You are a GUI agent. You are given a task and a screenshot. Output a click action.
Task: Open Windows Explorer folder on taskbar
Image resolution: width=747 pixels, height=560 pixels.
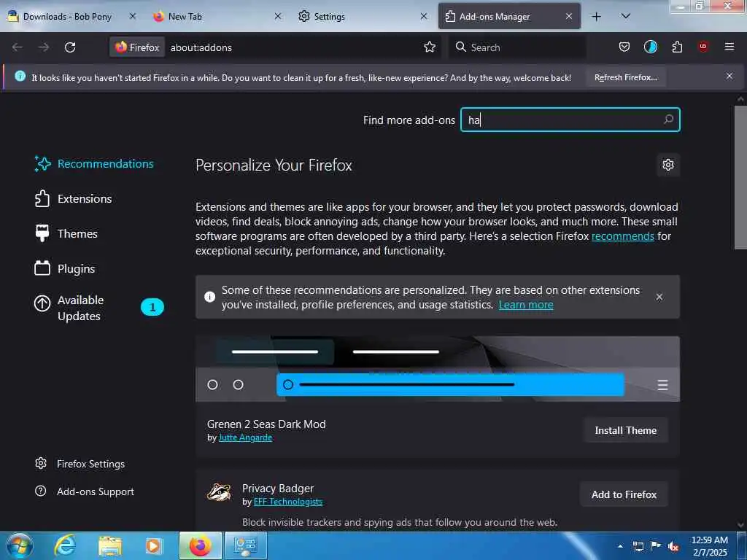110,545
